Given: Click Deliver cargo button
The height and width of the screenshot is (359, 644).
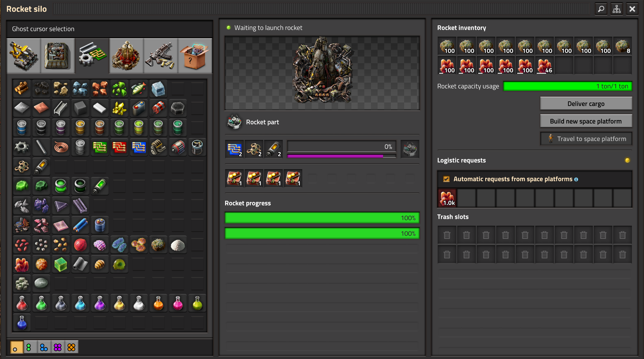Looking at the screenshot, I should (586, 104).
